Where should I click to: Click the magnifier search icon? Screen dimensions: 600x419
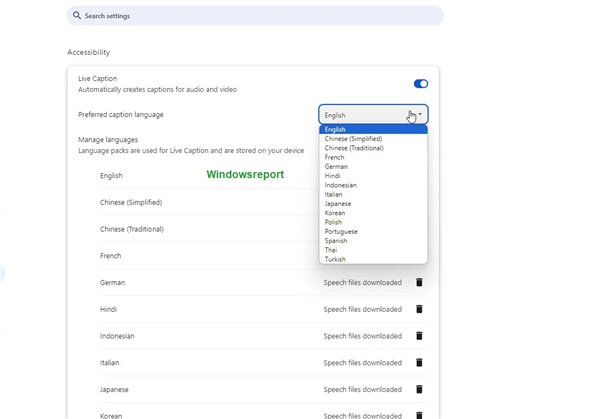[77, 15]
